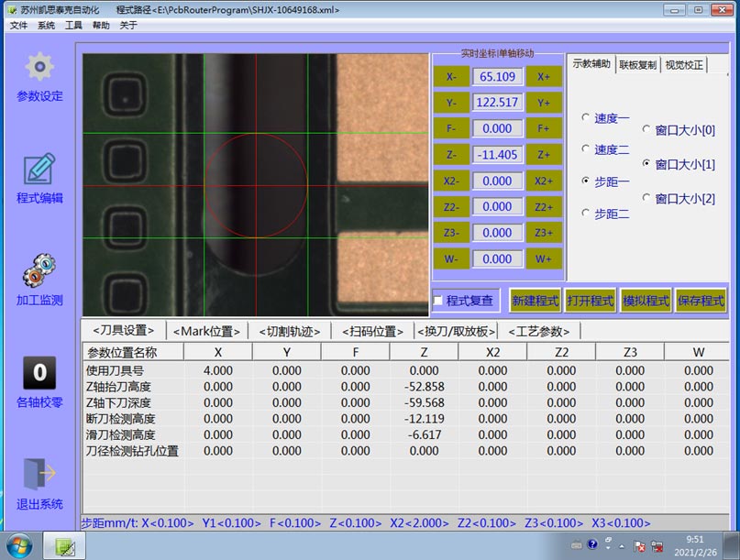Select the Z轴下刀深度 Z value -59.568
This screenshot has height=560, width=740.
coord(424,403)
